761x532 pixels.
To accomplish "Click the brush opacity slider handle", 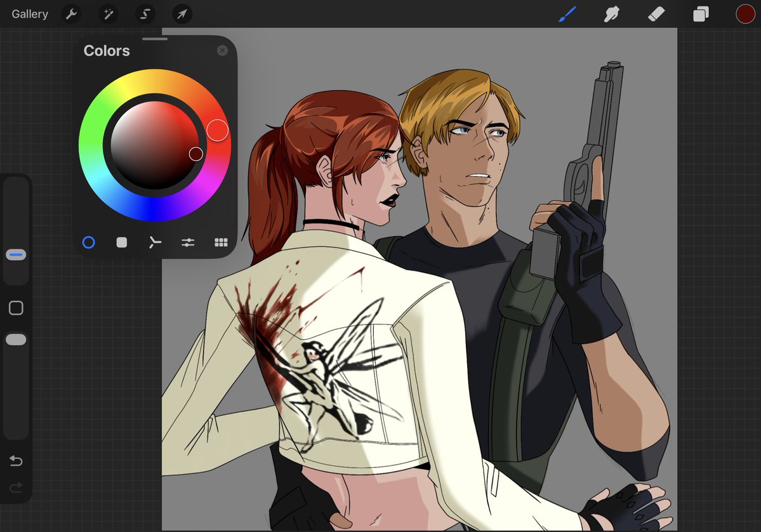I will [16, 340].
